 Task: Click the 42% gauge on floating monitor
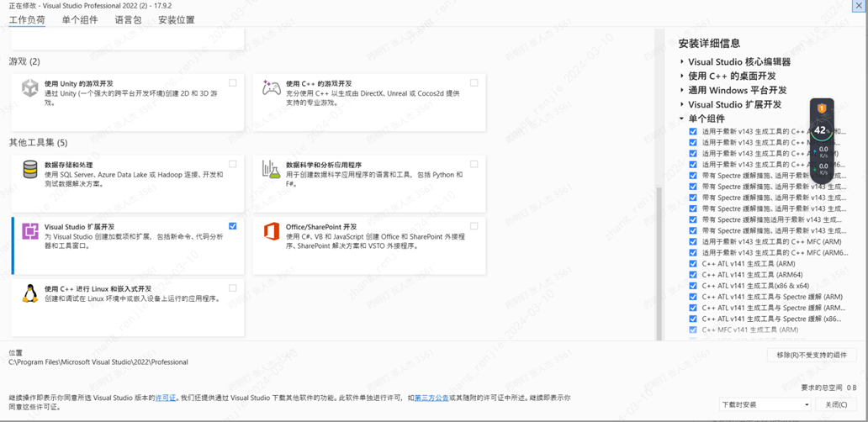(x=822, y=130)
